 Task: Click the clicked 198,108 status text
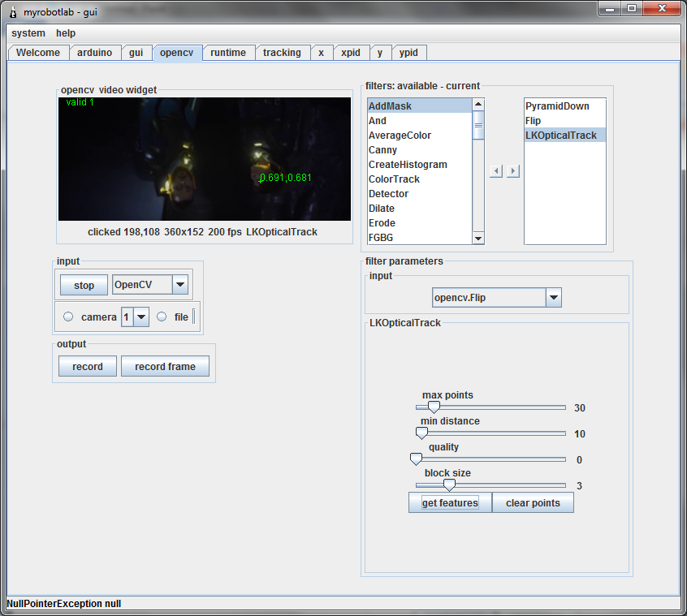[x=123, y=232]
